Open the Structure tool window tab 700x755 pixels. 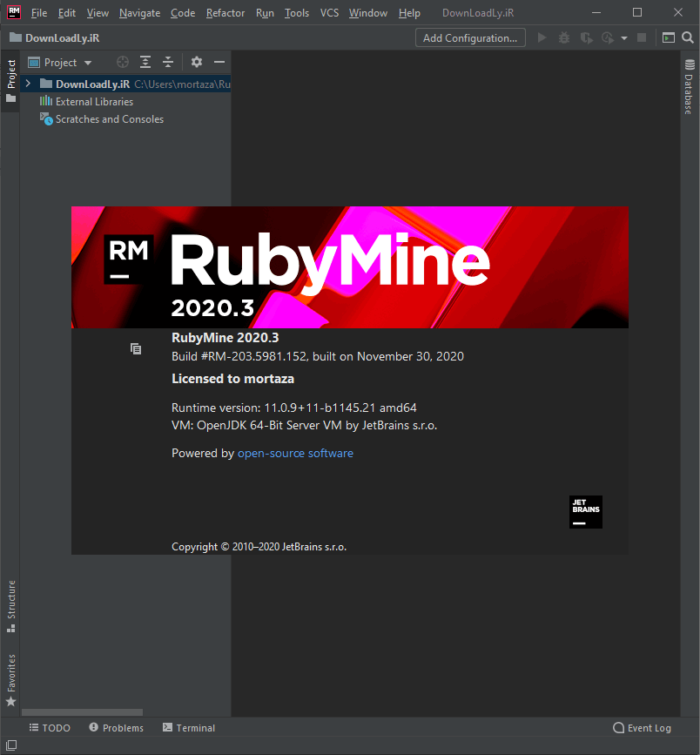click(10, 606)
